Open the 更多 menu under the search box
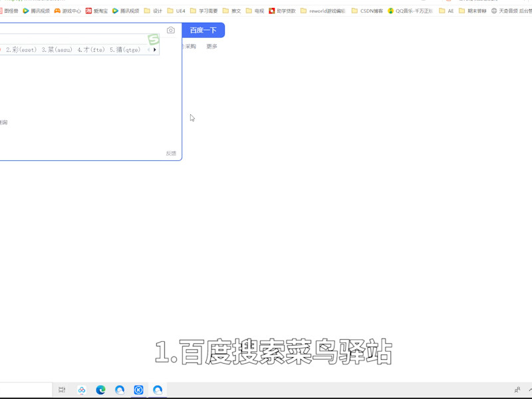The height and width of the screenshot is (399, 532). [211, 46]
